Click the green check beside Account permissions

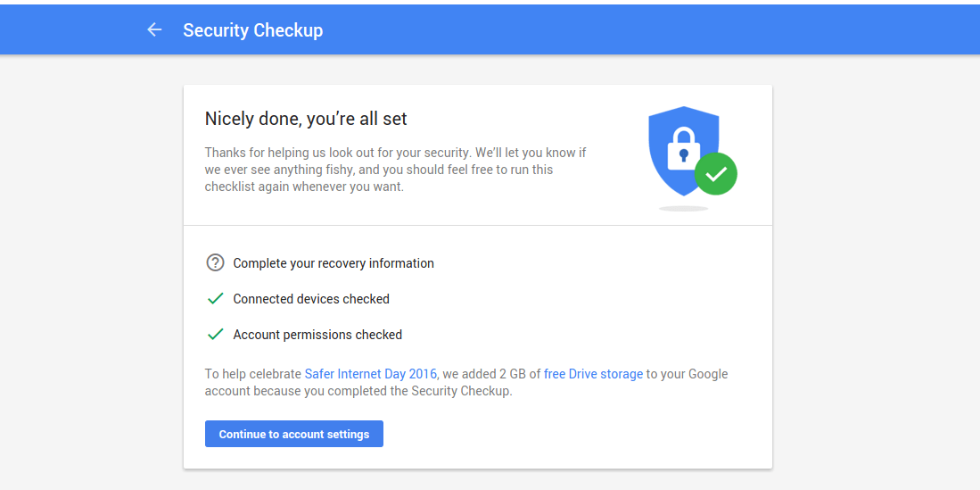215,335
